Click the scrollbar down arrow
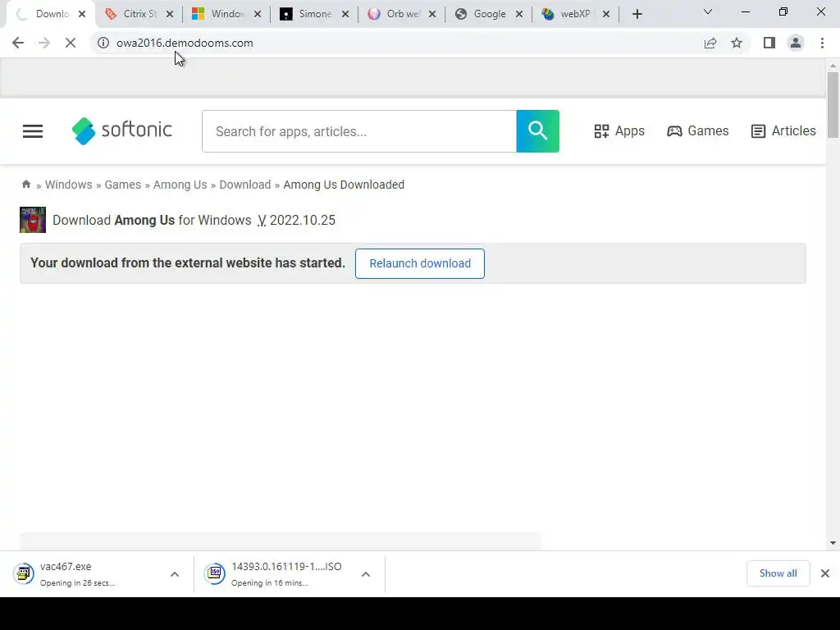 833,543
